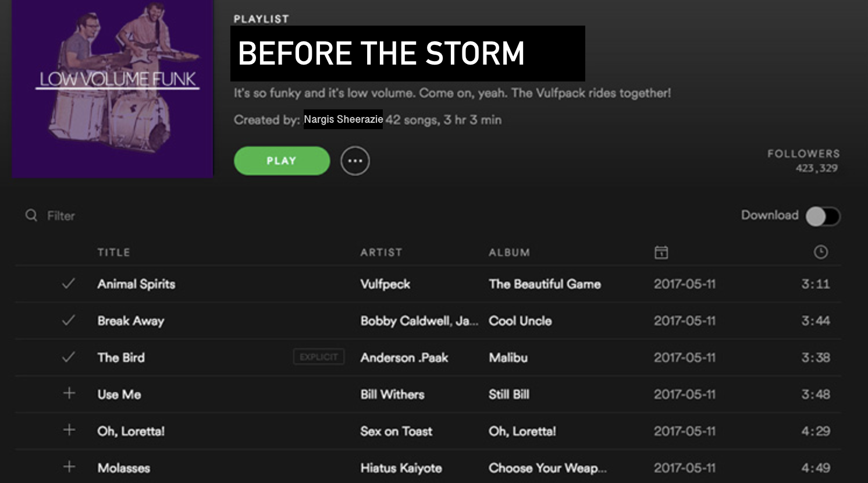
Task: Add Molasses to library with plus
Action: click(x=69, y=467)
